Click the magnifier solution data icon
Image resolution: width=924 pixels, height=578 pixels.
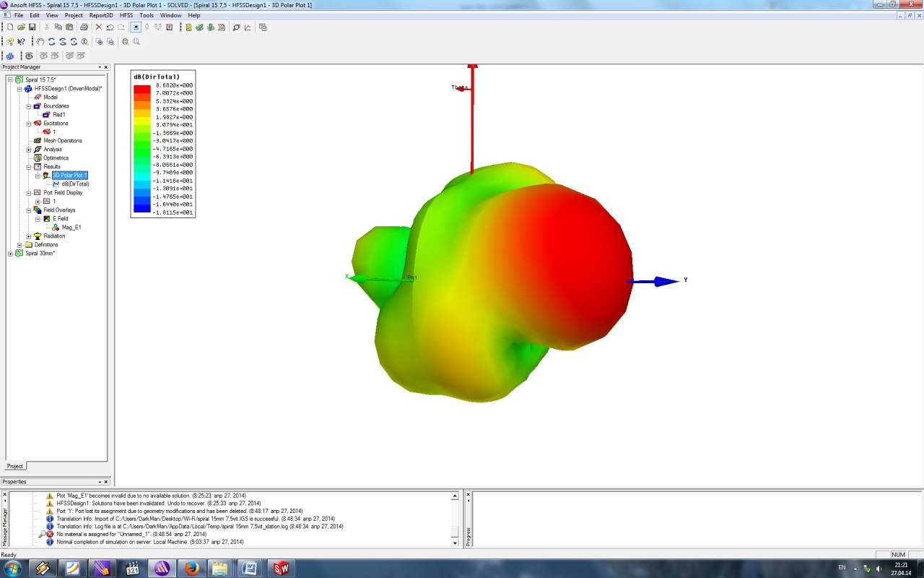point(236,27)
